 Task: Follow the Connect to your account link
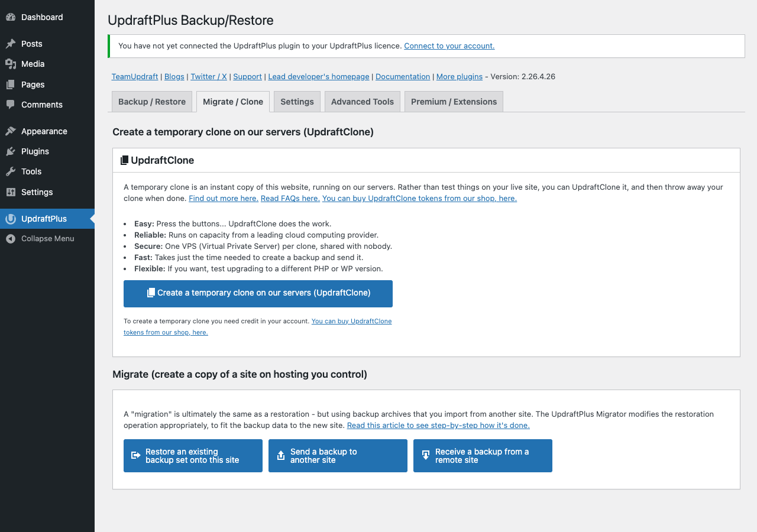click(x=449, y=46)
